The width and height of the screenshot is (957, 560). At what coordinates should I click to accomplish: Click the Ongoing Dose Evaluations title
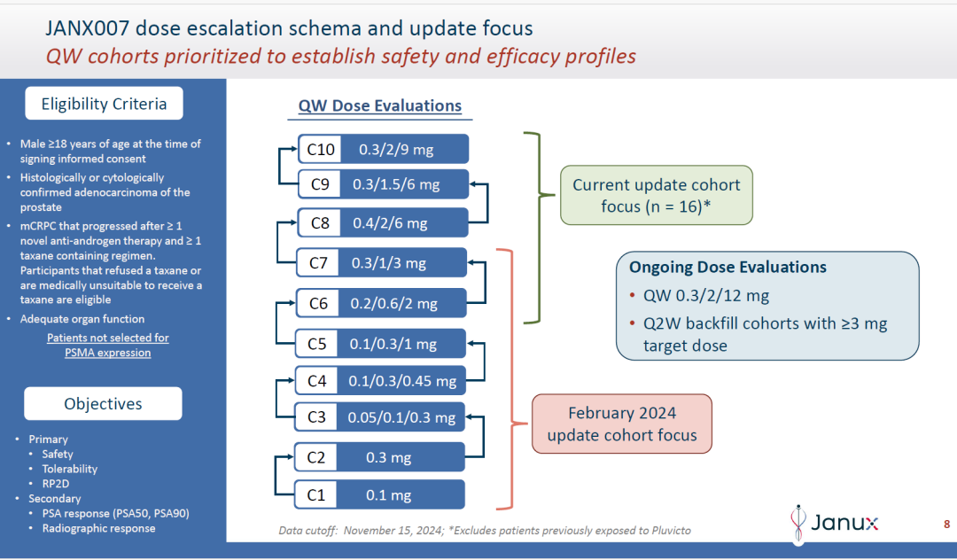click(x=727, y=268)
